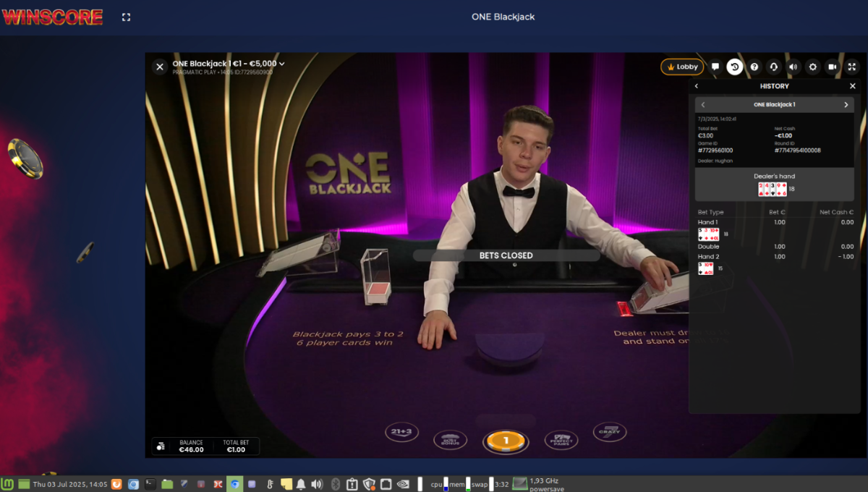Viewport: 868px width, 492px height.
Task: Open the settings gear icon
Action: (813, 67)
